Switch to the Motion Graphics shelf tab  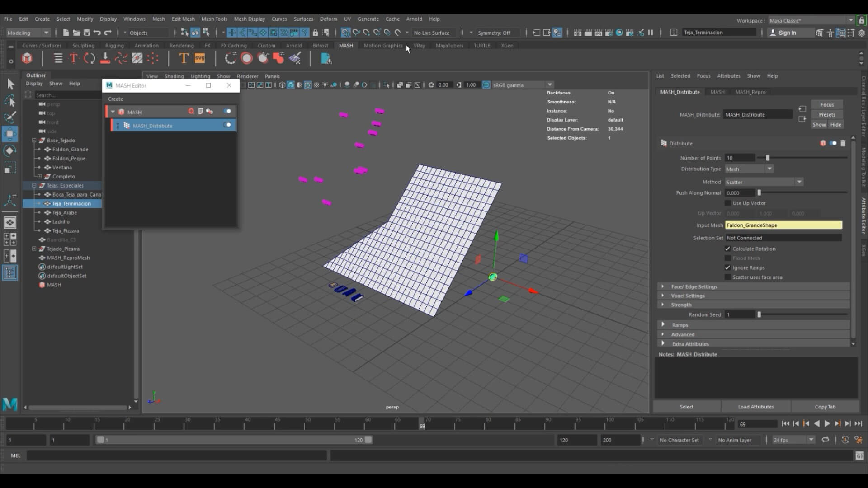[x=382, y=46]
